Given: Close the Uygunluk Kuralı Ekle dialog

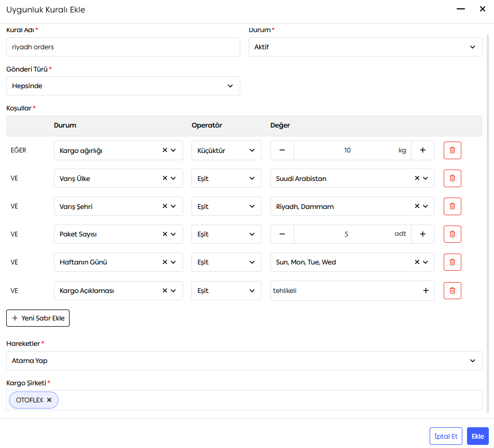Looking at the screenshot, I should (483, 9).
